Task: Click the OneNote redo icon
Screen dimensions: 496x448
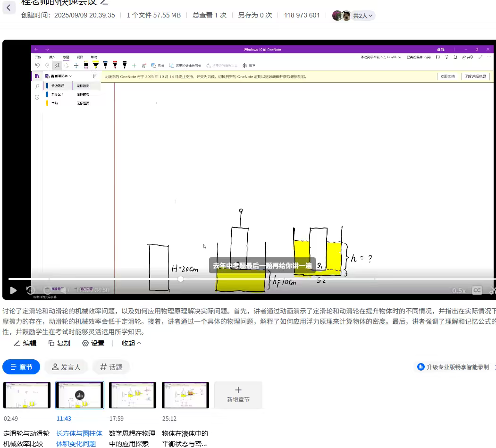Action: tap(47, 66)
